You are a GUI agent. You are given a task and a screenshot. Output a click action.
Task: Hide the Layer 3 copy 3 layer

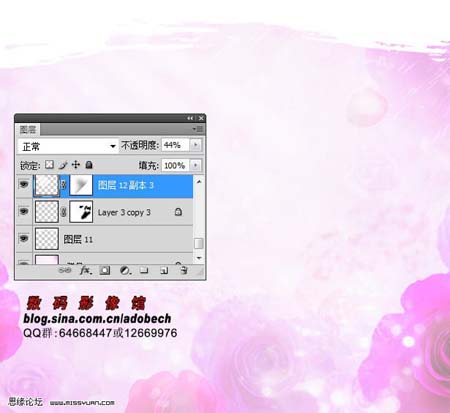click(x=24, y=211)
